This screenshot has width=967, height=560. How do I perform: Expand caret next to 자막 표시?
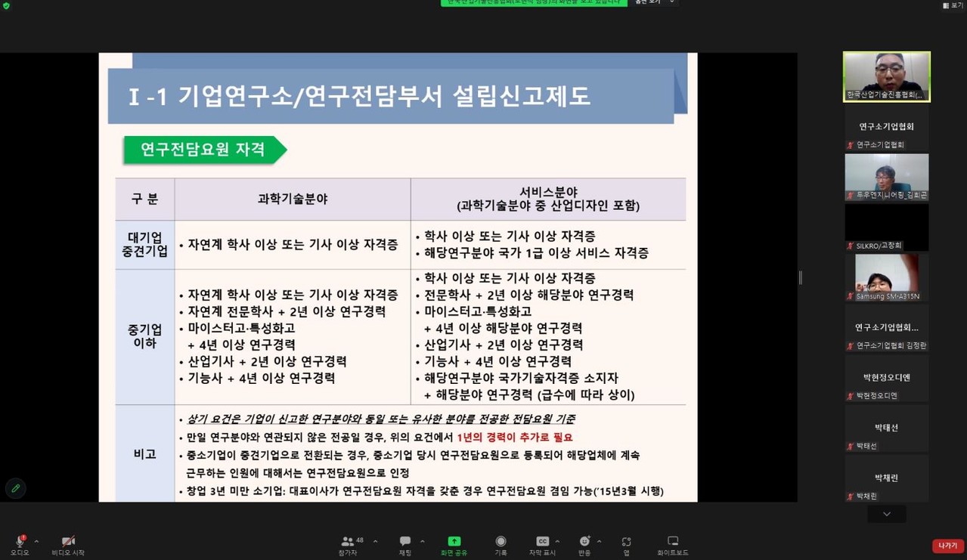(557, 541)
